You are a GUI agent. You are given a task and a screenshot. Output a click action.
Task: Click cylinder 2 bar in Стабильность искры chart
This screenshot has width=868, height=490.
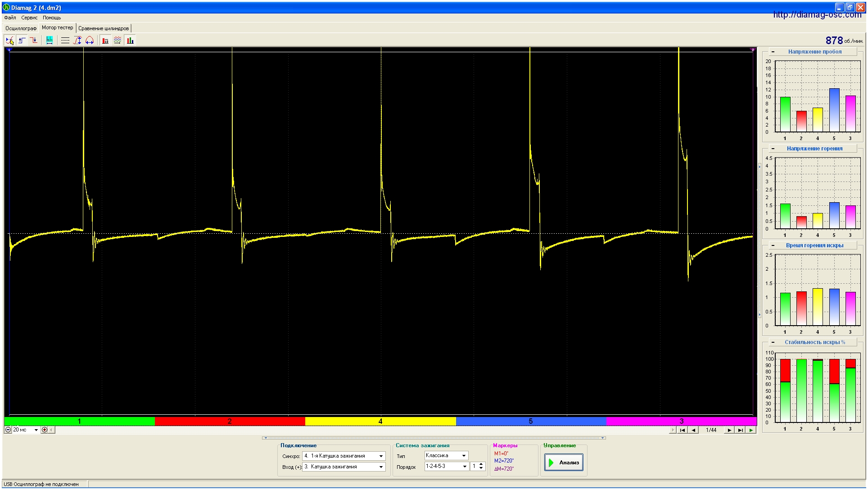pyautogui.click(x=801, y=390)
